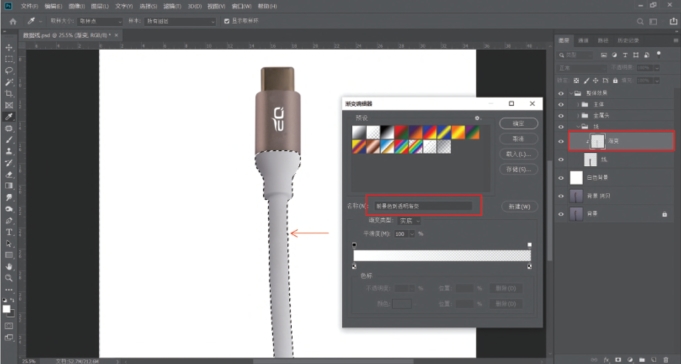The height and width of the screenshot is (364, 681).
Task: Select the Crop tool
Action: pos(9,93)
